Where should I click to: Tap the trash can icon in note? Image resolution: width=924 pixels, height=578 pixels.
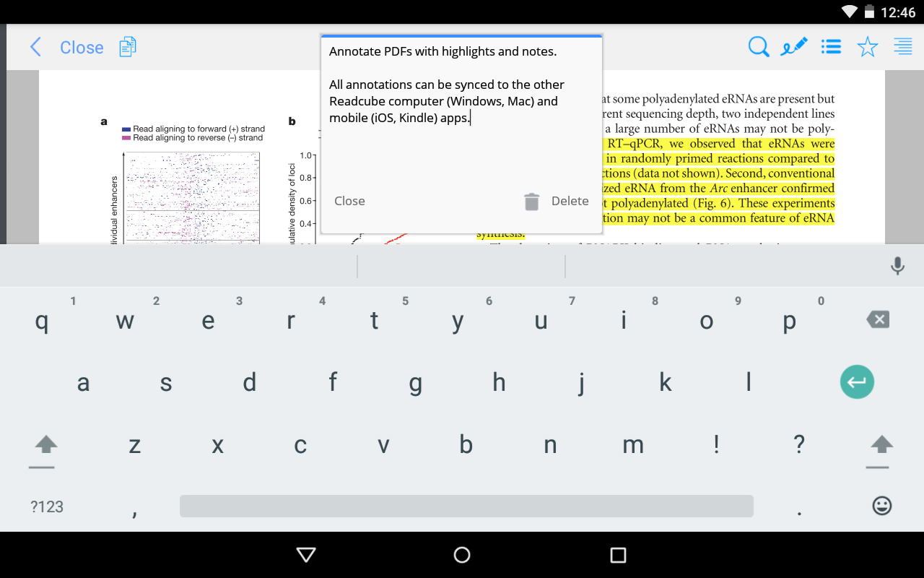[532, 202]
